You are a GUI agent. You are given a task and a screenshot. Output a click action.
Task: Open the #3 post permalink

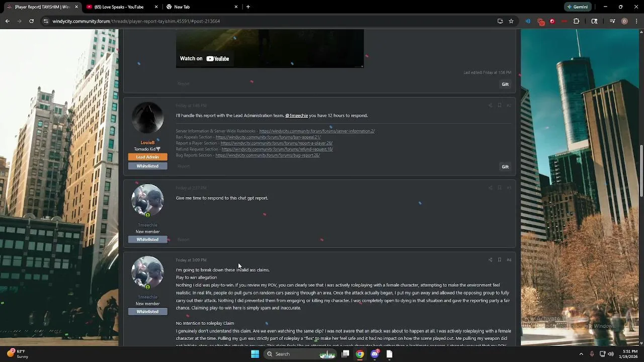pyautogui.click(x=509, y=188)
